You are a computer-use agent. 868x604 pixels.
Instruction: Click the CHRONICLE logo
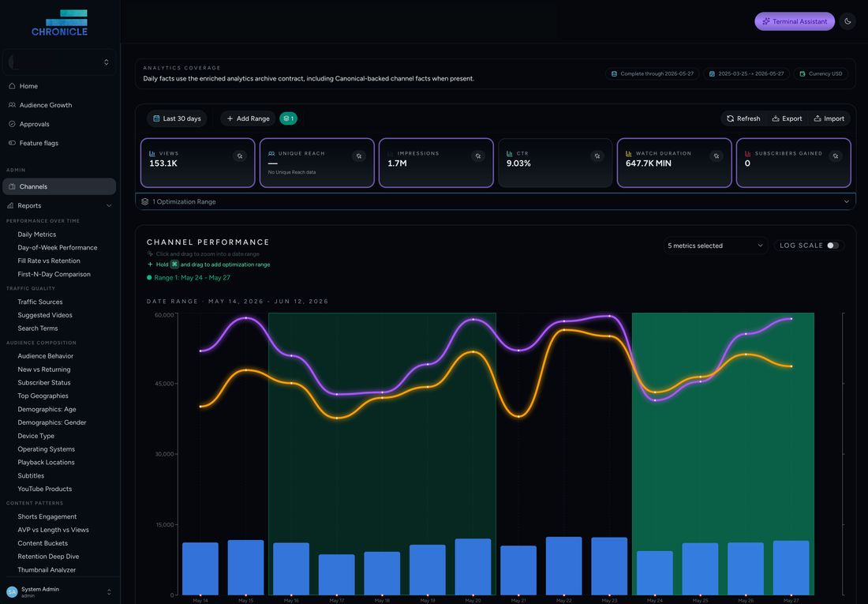(60, 23)
